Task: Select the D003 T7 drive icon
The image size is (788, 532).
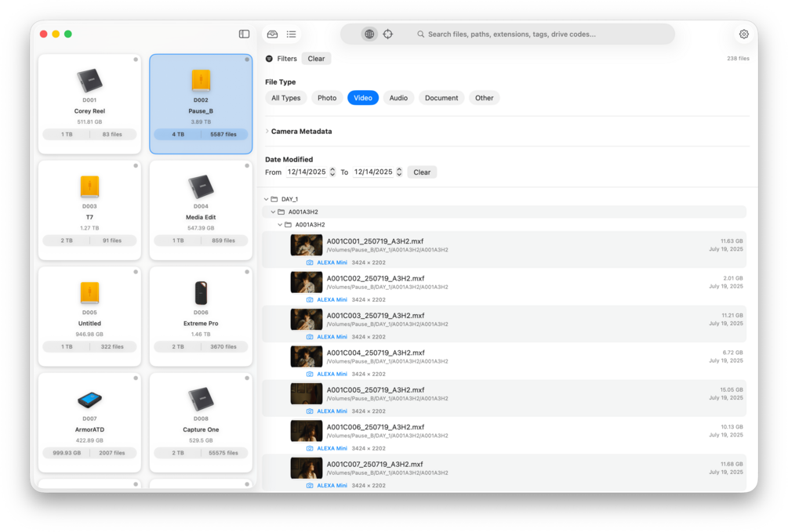Action: 89,186
